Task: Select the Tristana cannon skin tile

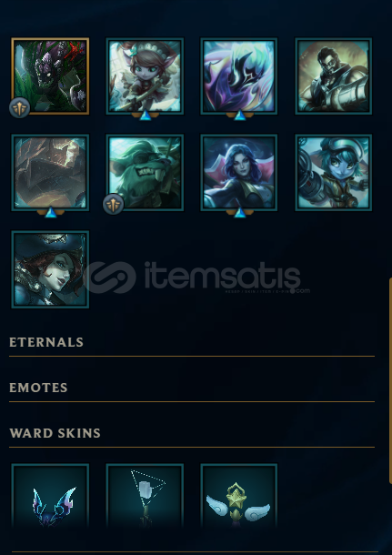Action: [334, 172]
